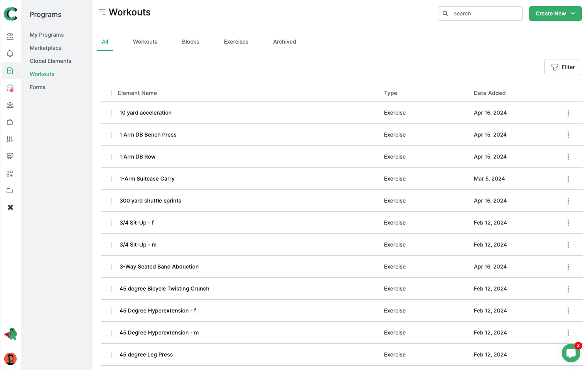Open the user profile avatar
The height and width of the screenshot is (370, 588).
click(x=10, y=359)
